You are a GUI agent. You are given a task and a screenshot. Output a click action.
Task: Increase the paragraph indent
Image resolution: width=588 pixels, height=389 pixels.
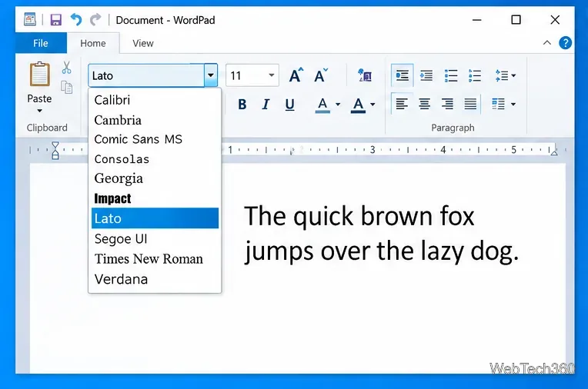tap(426, 75)
